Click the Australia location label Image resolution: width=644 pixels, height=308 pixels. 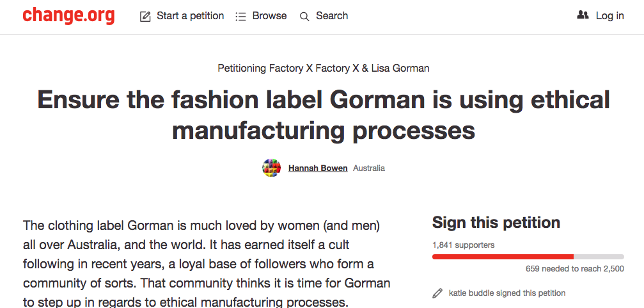[369, 168]
